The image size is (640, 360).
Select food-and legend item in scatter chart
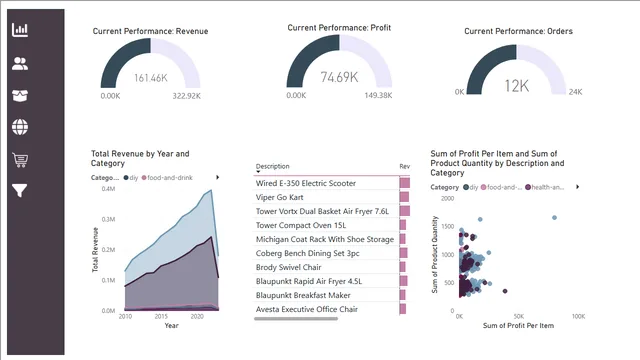(502, 187)
